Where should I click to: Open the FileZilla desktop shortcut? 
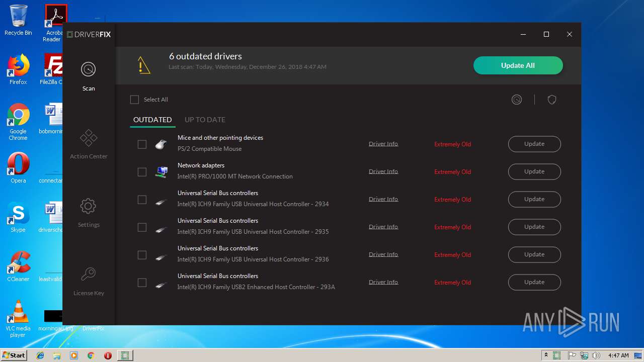pos(52,69)
